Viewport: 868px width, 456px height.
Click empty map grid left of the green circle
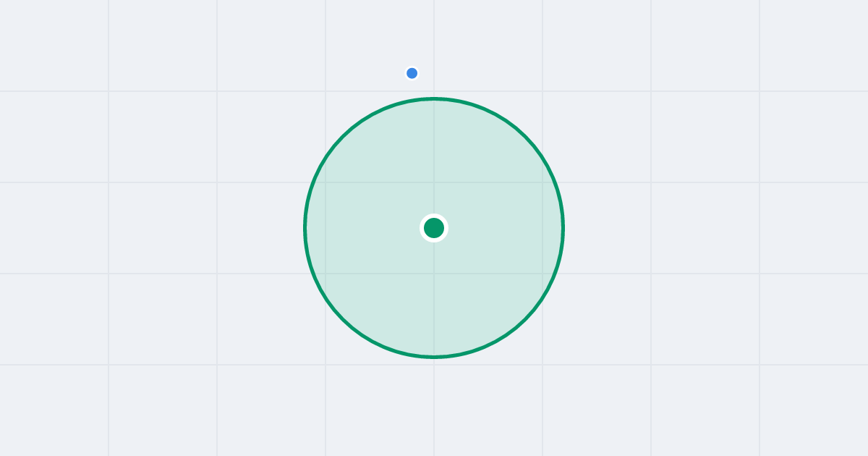pos(163,228)
